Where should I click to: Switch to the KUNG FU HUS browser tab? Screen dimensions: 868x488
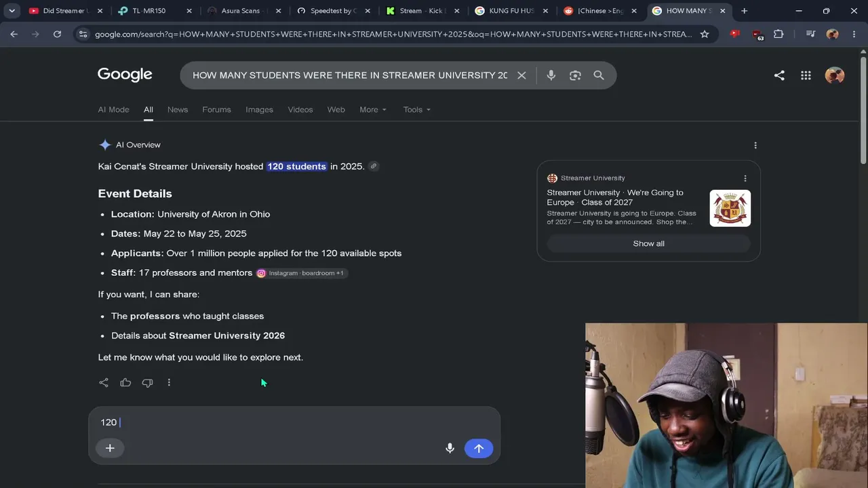click(511, 11)
